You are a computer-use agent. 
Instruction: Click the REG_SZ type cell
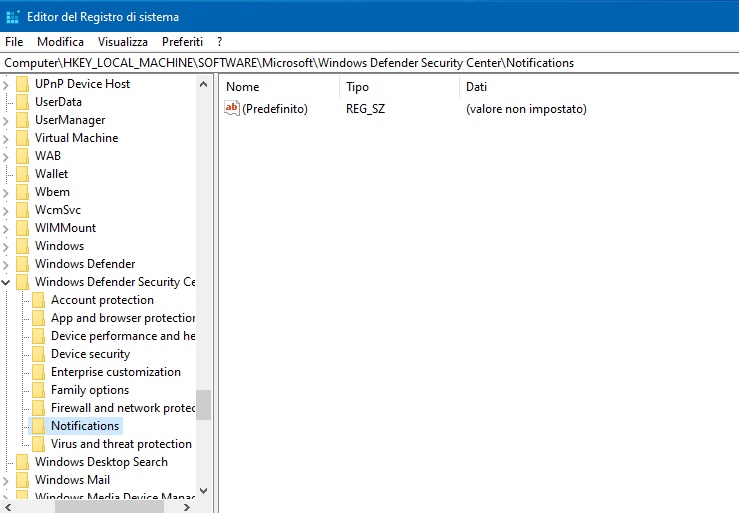tap(365, 109)
